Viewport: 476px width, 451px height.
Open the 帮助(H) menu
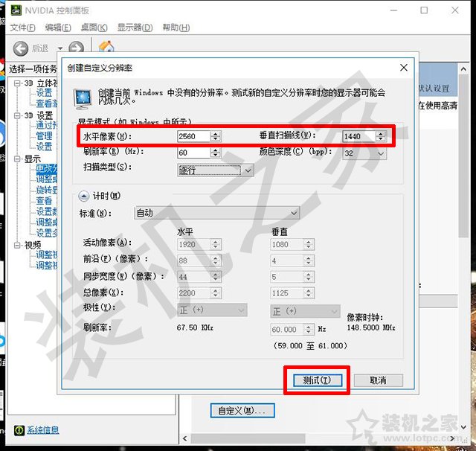click(176, 28)
